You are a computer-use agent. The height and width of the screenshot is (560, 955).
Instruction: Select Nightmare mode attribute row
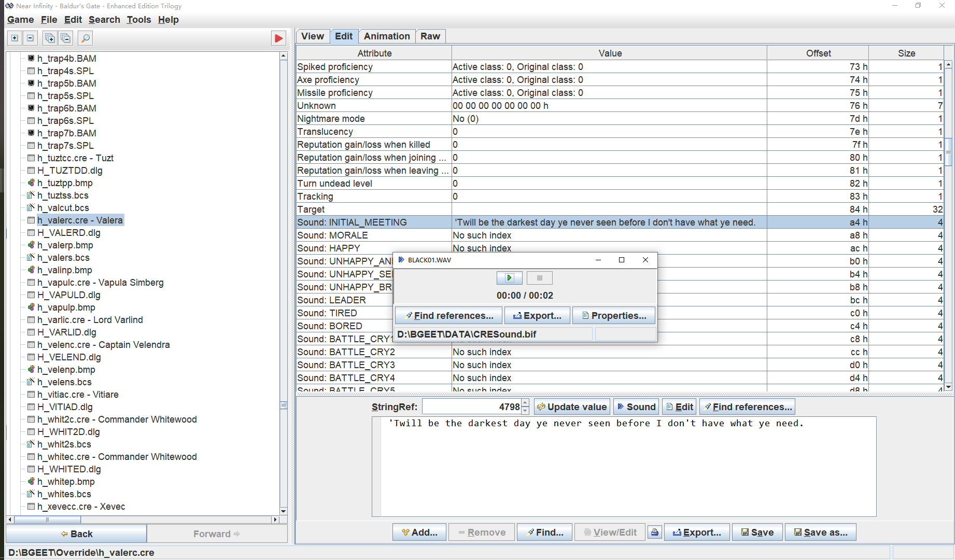[620, 119]
